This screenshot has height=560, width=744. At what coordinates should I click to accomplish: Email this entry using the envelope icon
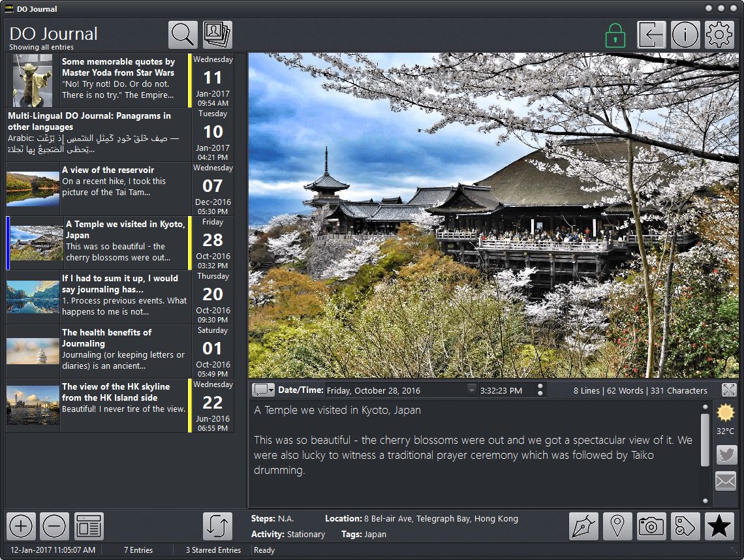coord(726,481)
